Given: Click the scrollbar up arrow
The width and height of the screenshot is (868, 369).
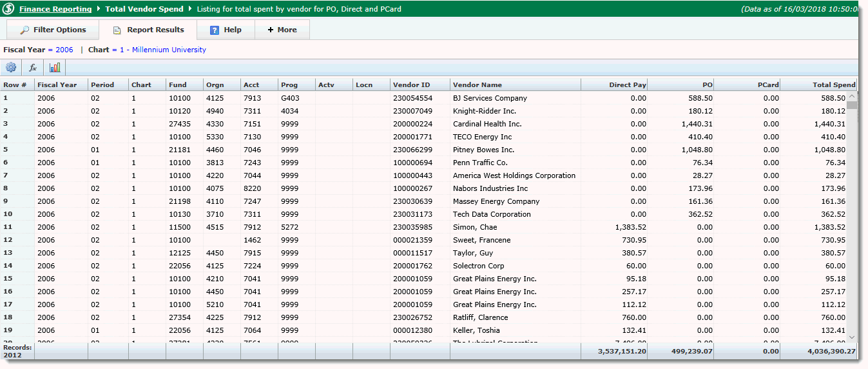Looking at the screenshot, I should pos(852,96).
